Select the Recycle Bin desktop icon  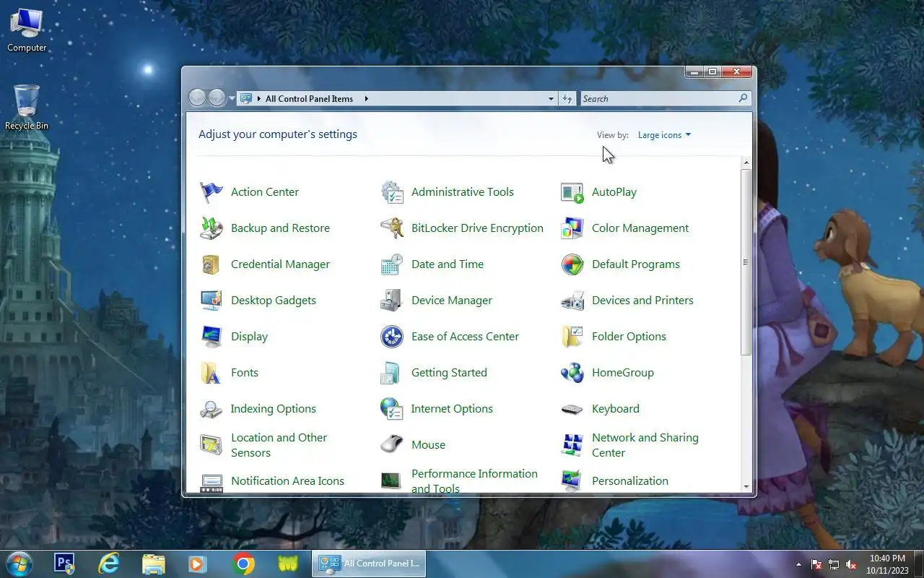pyautogui.click(x=27, y=108)
